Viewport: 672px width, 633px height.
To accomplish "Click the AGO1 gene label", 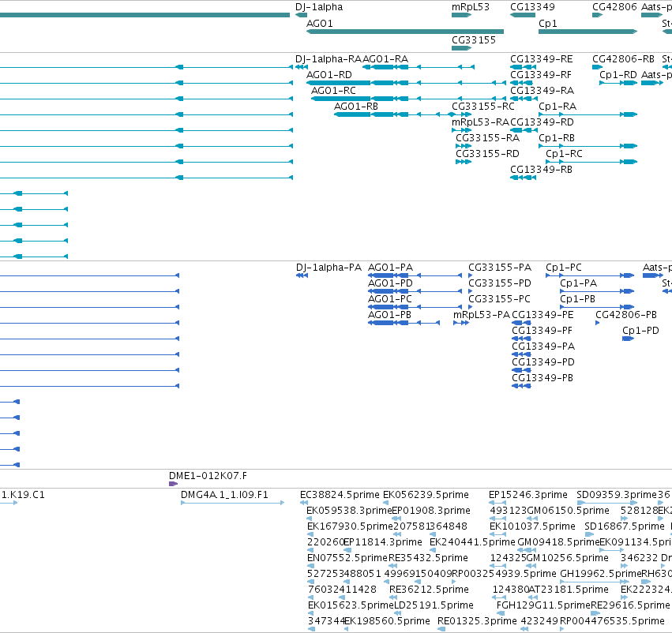I will 319,24.
